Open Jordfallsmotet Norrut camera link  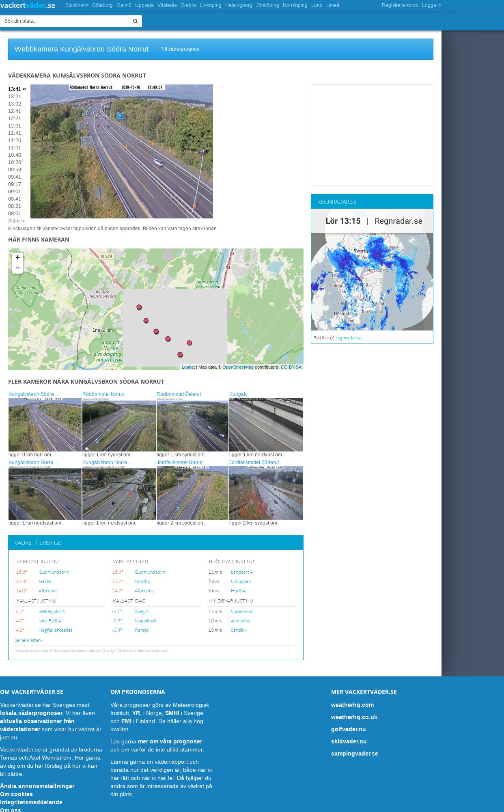(179, 462)
